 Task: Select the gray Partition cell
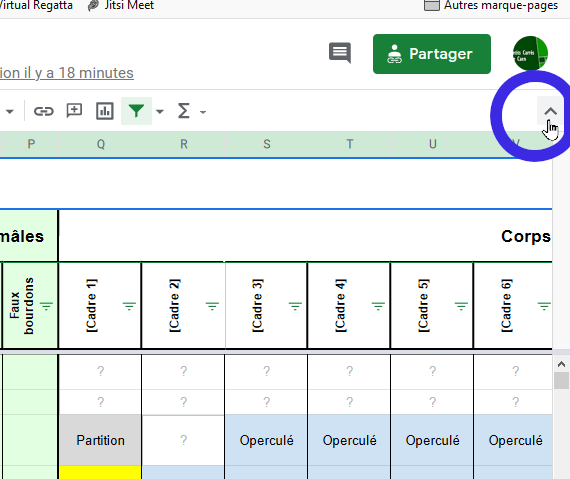pyautogui.click(x=100, y=440)
